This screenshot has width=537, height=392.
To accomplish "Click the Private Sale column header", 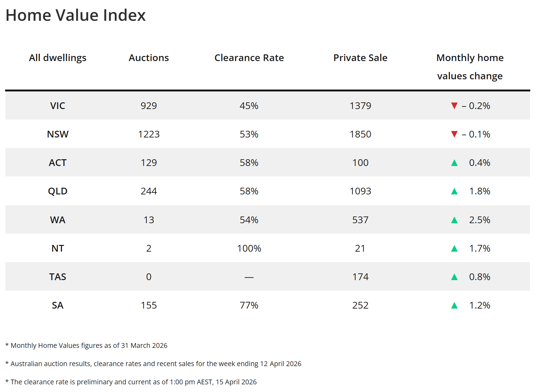I will [x=360, y=58].
